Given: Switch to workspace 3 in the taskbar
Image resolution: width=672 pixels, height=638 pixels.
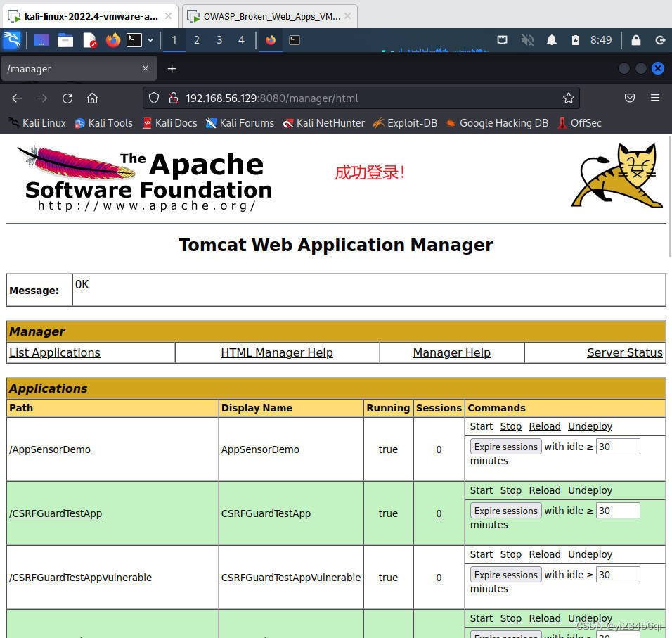Looking at the screenshot, I should 219,40.
